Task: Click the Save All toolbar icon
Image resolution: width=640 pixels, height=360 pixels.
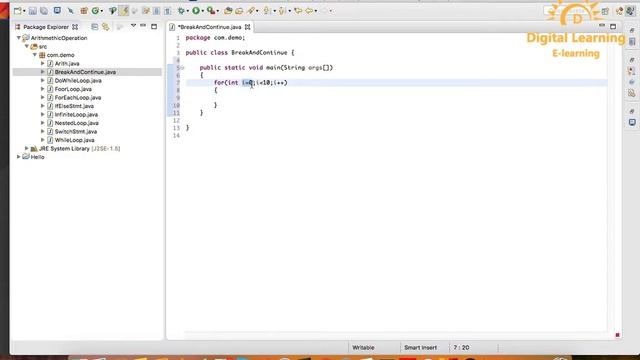Action: (44, 11)
